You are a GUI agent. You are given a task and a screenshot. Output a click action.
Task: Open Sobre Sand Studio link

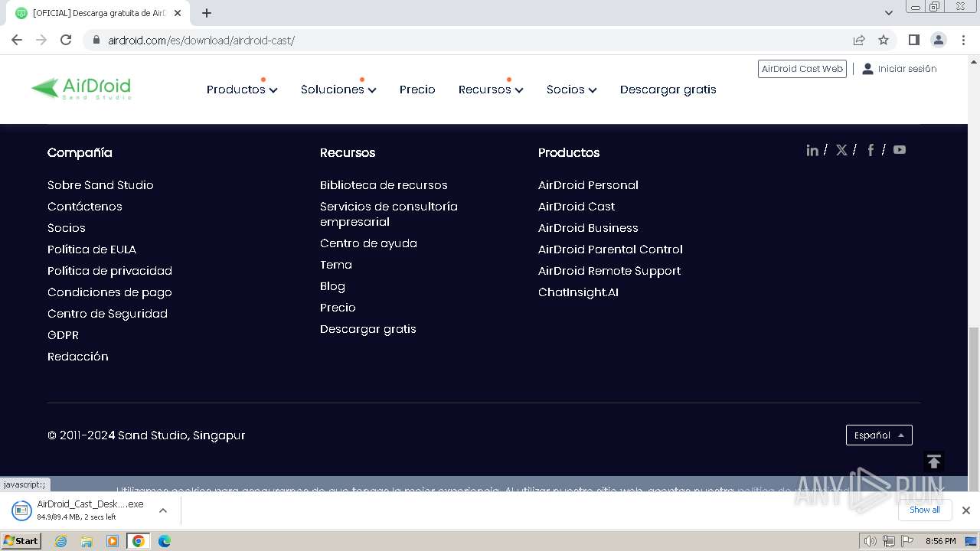[x=100, y=185]
